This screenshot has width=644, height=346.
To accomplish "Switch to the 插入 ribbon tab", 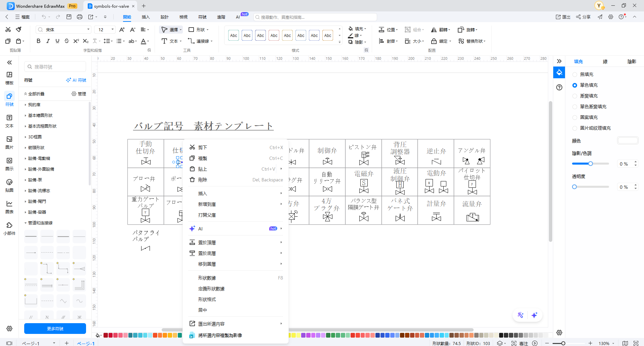I will 146,17.
